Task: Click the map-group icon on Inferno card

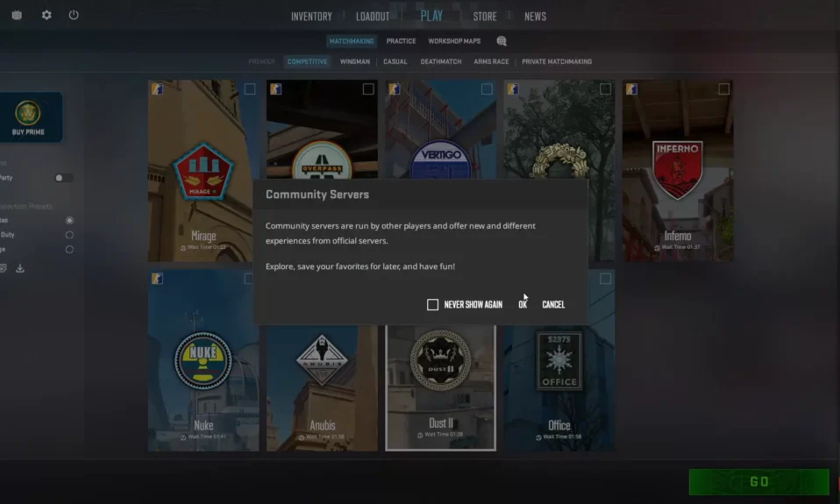Action: click(631, 89)
